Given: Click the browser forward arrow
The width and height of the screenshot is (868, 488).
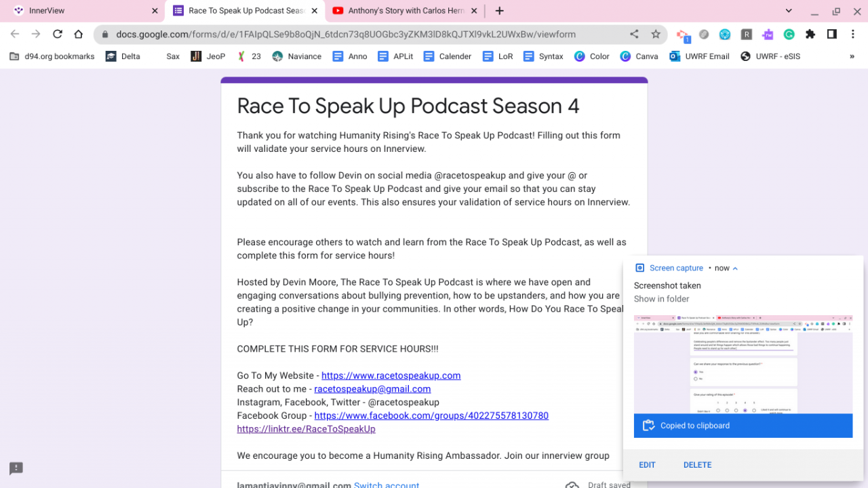Looking at the screenshot, I should click(x=36, y=34).
